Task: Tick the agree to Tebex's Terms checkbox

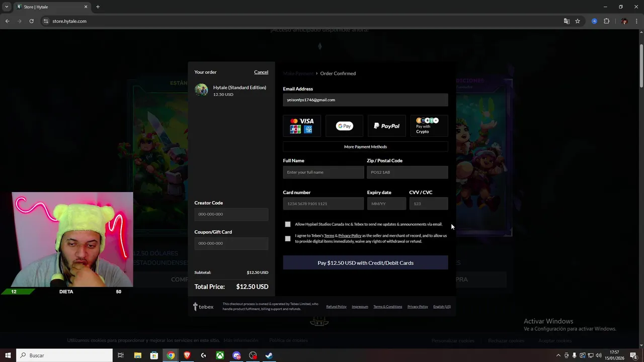Action: 288,238
